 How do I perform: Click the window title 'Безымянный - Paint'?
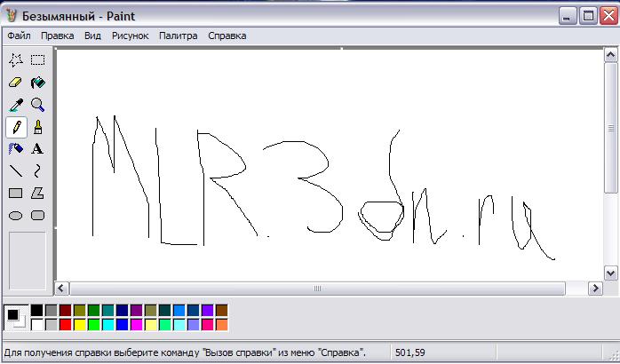tap(78, 16)
